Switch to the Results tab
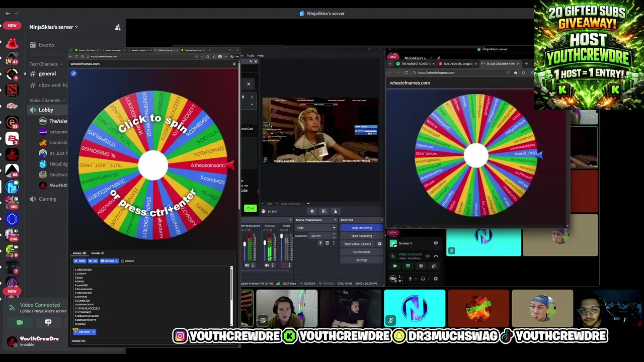644x362 pixels. pyautogui.click(x=98, y=253)
